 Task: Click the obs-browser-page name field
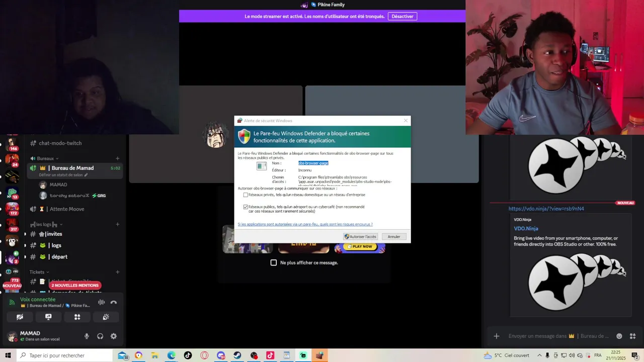point(313,163)
